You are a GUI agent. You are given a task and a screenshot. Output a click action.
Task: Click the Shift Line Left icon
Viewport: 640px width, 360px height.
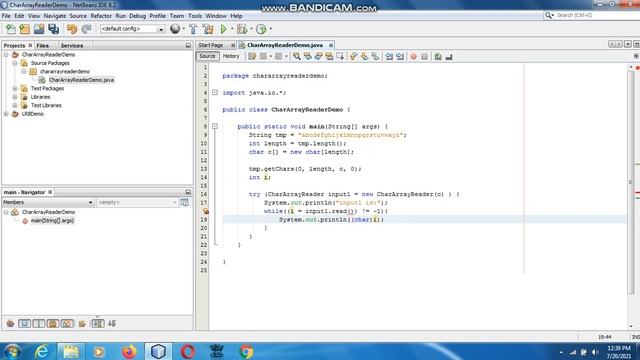point(389,56)
